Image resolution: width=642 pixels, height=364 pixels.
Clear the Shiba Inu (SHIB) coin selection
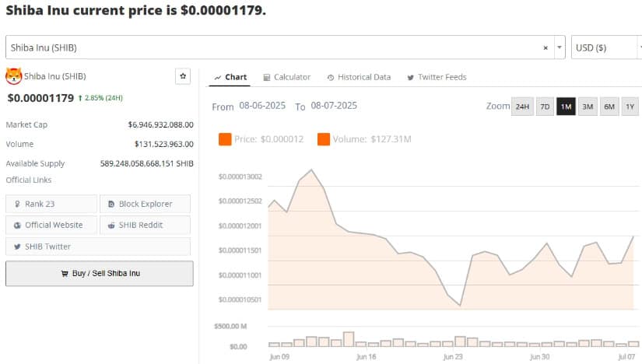(x=546, y=48)
